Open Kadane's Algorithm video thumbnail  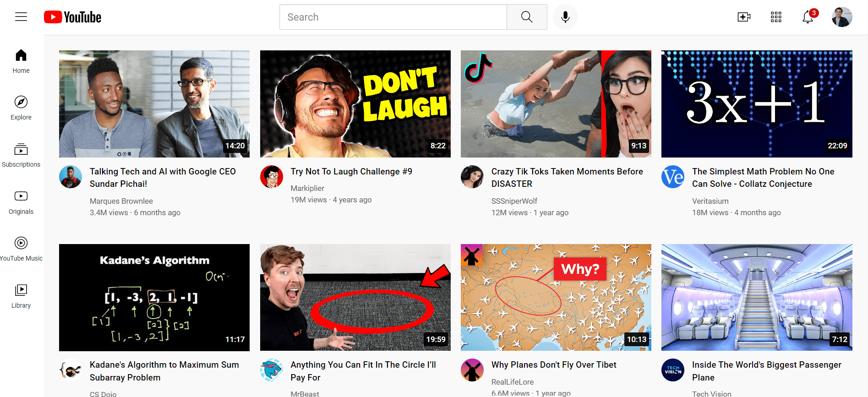coord(154,298)
